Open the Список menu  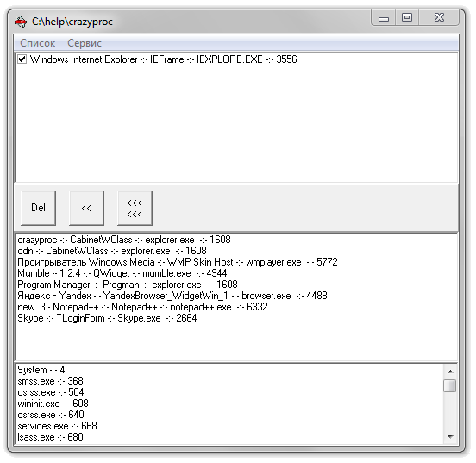(x=38, y=43)
